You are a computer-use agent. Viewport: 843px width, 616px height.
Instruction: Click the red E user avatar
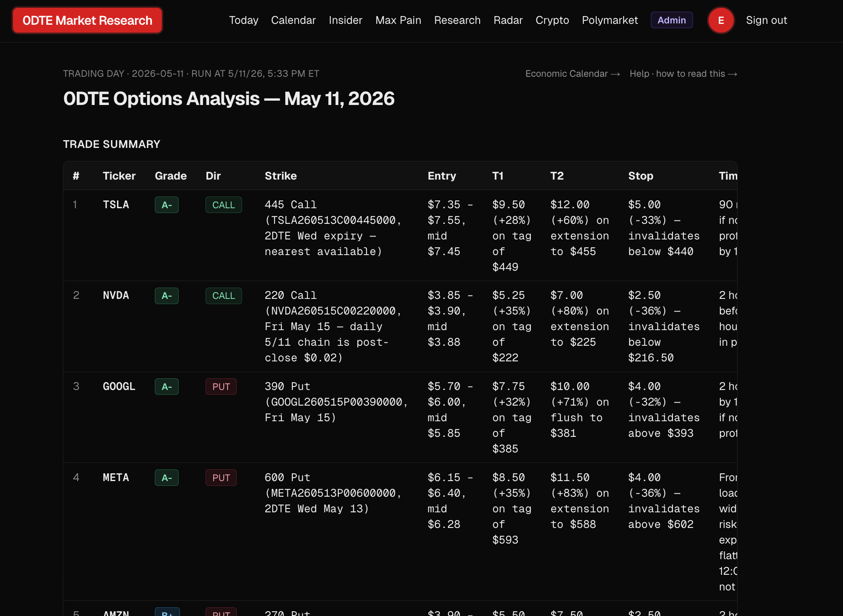(x=721, y=20)
